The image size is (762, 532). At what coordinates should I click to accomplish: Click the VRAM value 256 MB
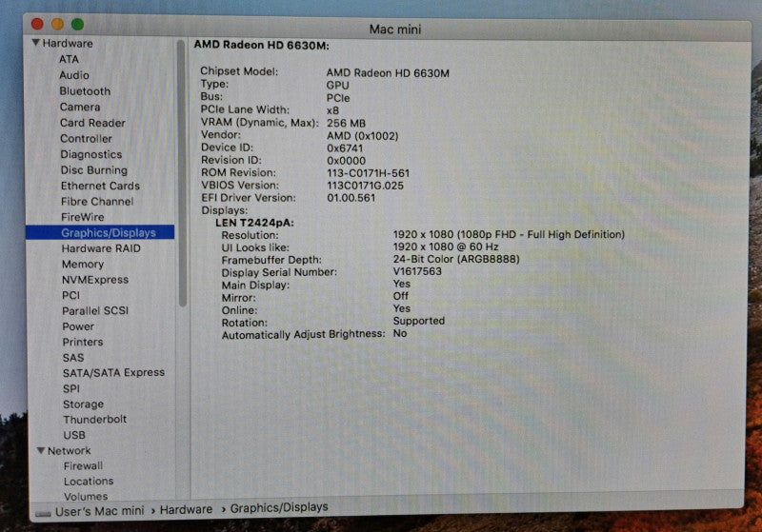[x=346, y=123]
